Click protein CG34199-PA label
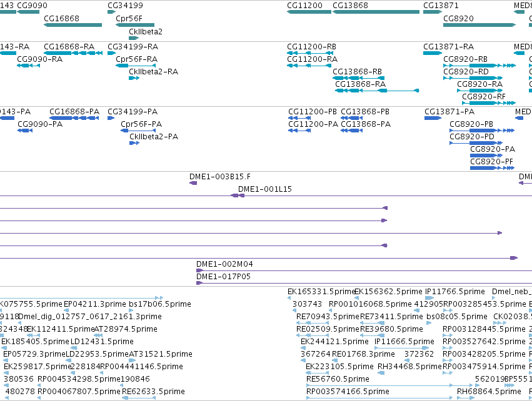Viewport: 532px width, 401px height. click(x=133, y=112)
